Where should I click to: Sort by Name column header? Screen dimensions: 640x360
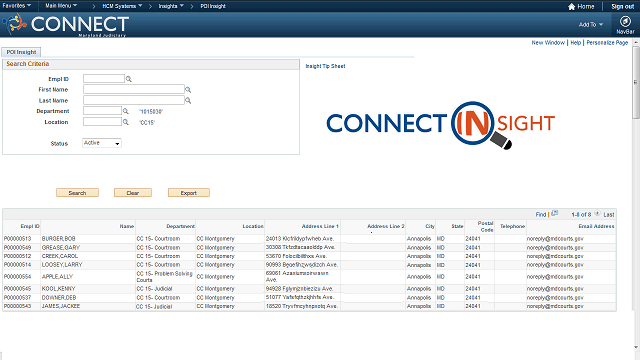coord(127,226)
